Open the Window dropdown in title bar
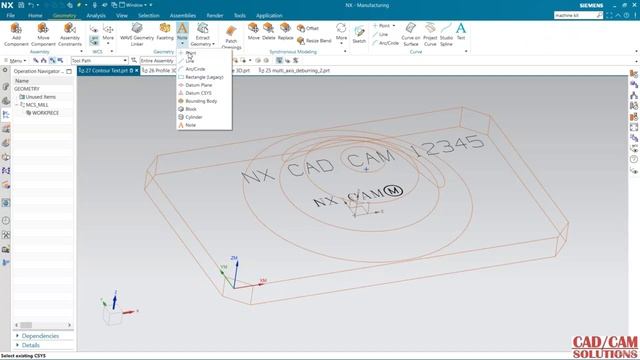Image resolution: width=640 pixels, height=360 pixels. pos(135,5)
